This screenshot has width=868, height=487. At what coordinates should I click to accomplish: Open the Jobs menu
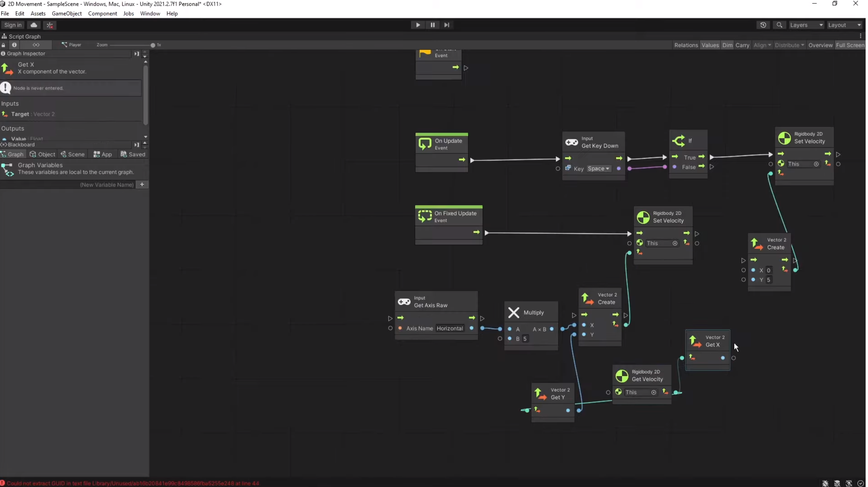129,14
